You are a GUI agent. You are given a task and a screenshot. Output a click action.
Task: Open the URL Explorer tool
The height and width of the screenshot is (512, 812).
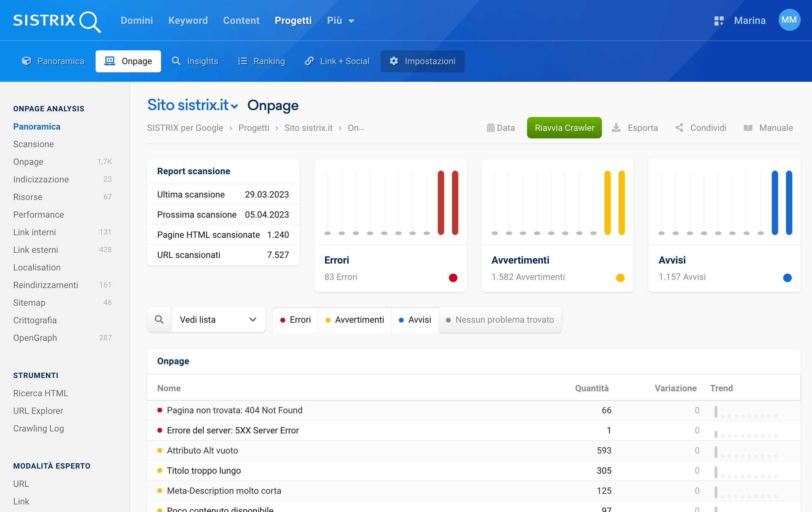click(38, 410)
